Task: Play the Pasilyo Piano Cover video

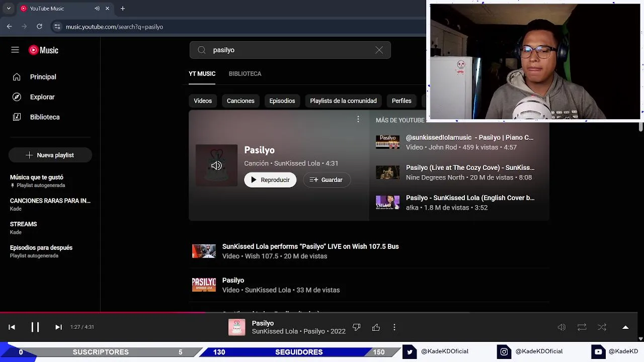Action: pos(469,137)
